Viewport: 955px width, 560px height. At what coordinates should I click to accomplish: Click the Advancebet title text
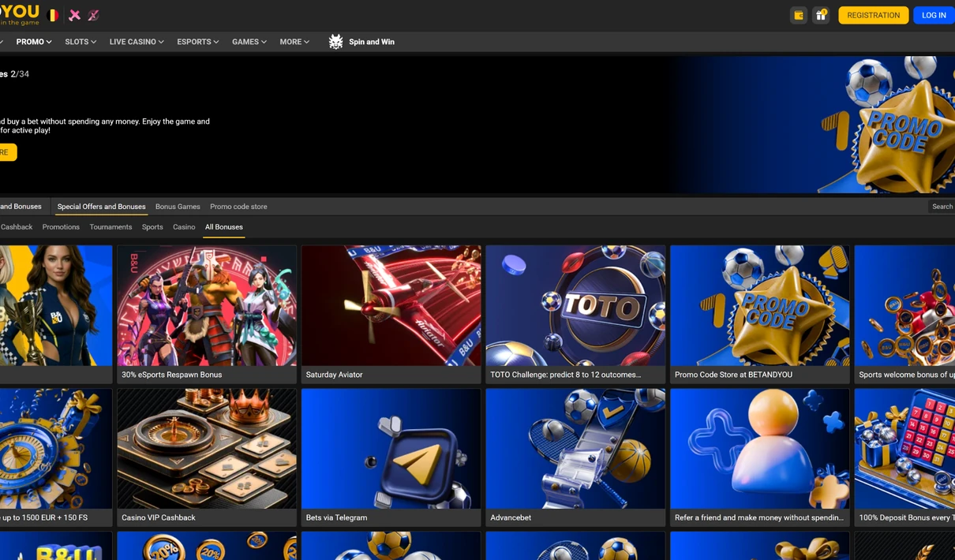[511, 518]
